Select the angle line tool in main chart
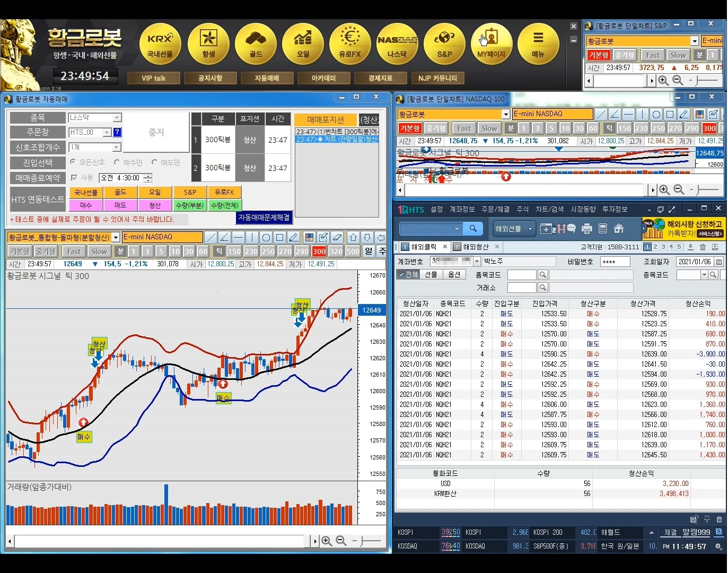The height and width of the screenshot is (573, 728). pos(224,237)
